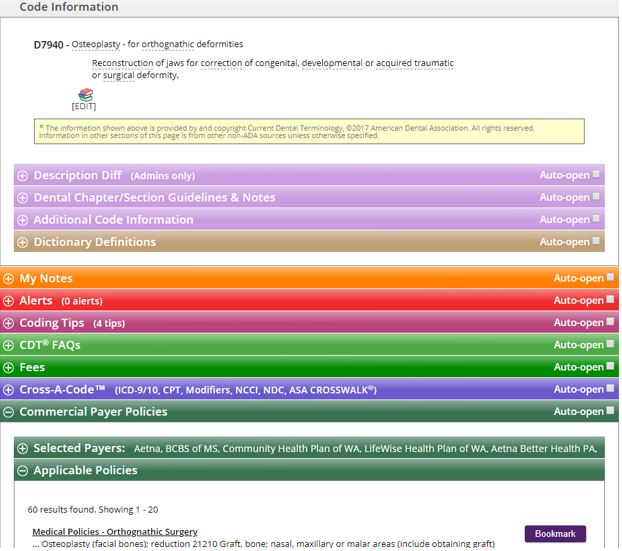Click the Code Information header title

click(69, 7)
